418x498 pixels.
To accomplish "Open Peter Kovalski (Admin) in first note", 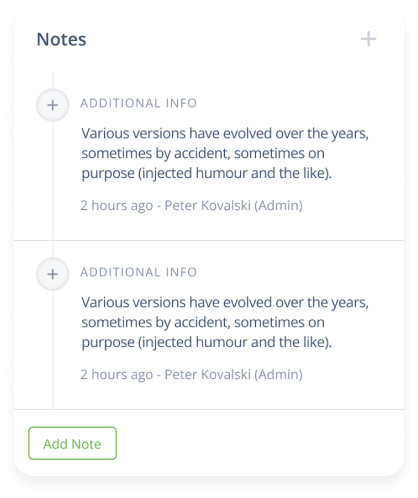I will pyautogui.click(x=234, y=205).
